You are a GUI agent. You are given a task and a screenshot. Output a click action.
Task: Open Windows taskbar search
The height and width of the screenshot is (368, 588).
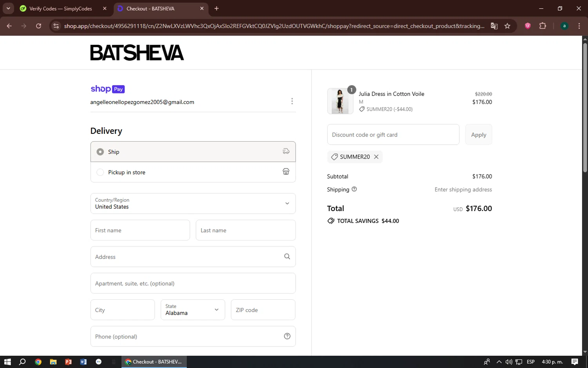pos(22,362)
